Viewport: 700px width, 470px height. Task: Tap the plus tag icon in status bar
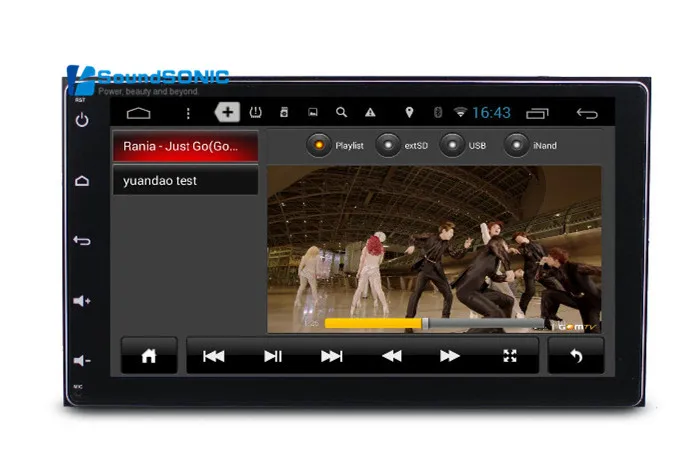coord(227,112)
